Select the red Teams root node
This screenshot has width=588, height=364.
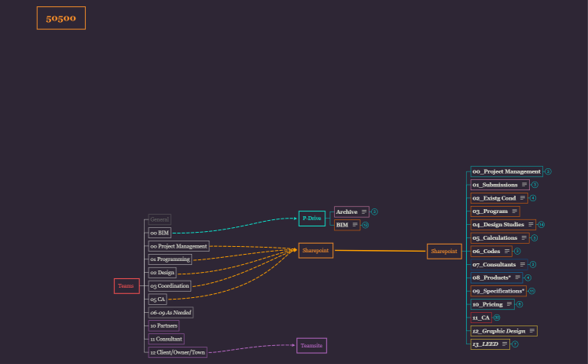tap(126, 286)
